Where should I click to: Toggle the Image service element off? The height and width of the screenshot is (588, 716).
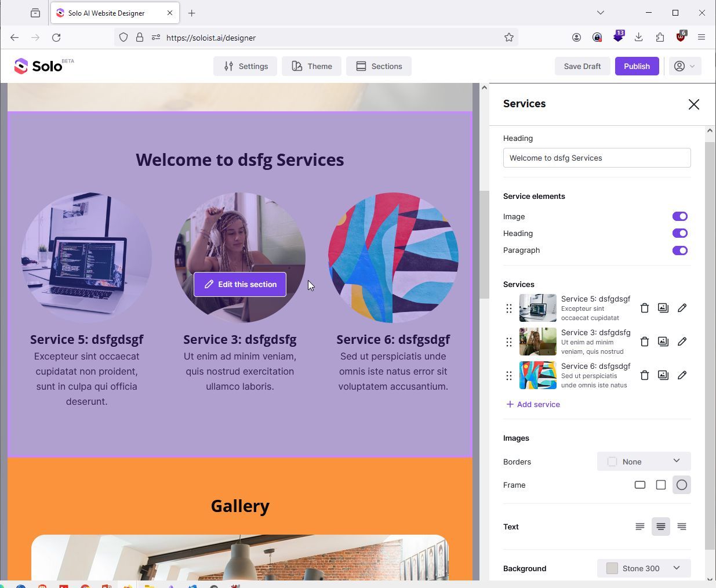680,216
